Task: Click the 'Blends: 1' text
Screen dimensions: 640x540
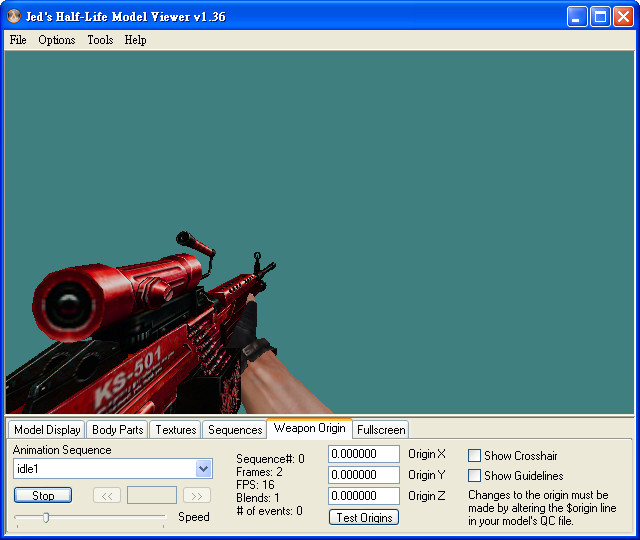Action: point(258,498)
